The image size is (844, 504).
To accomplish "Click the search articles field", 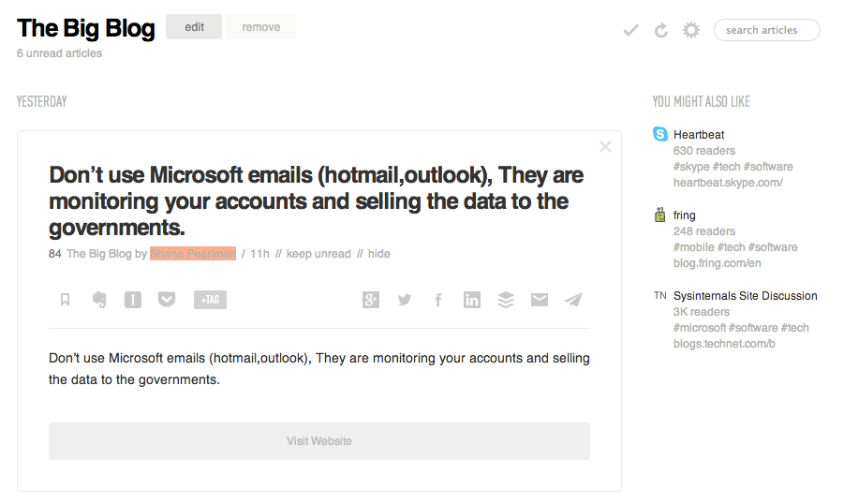I will tap(767, 30).
